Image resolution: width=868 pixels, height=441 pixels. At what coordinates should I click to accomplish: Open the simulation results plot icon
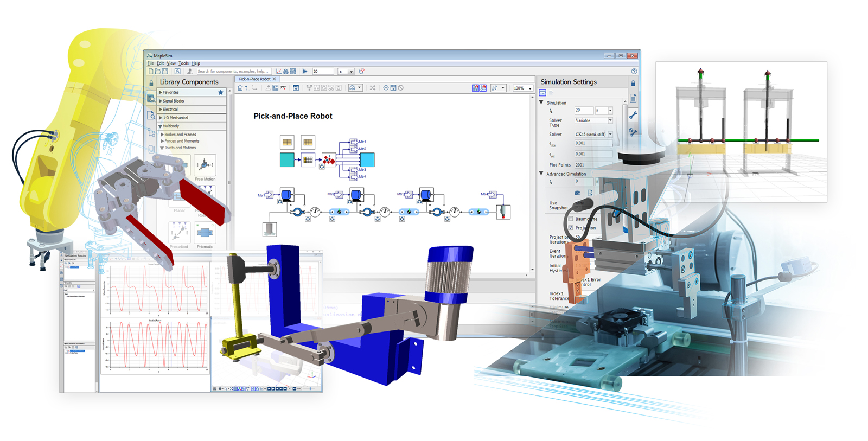pyautogui.click(x=279, y=71)
